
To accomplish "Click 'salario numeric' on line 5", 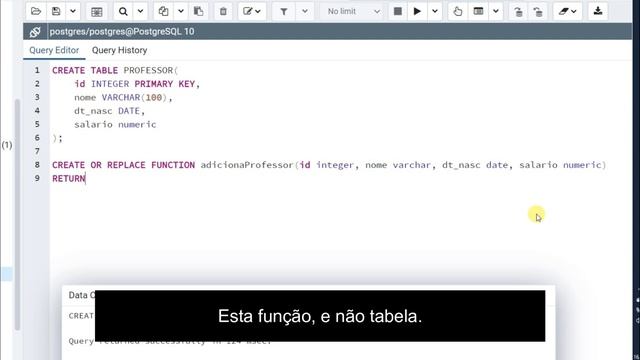I will click(x=115, y=124).
